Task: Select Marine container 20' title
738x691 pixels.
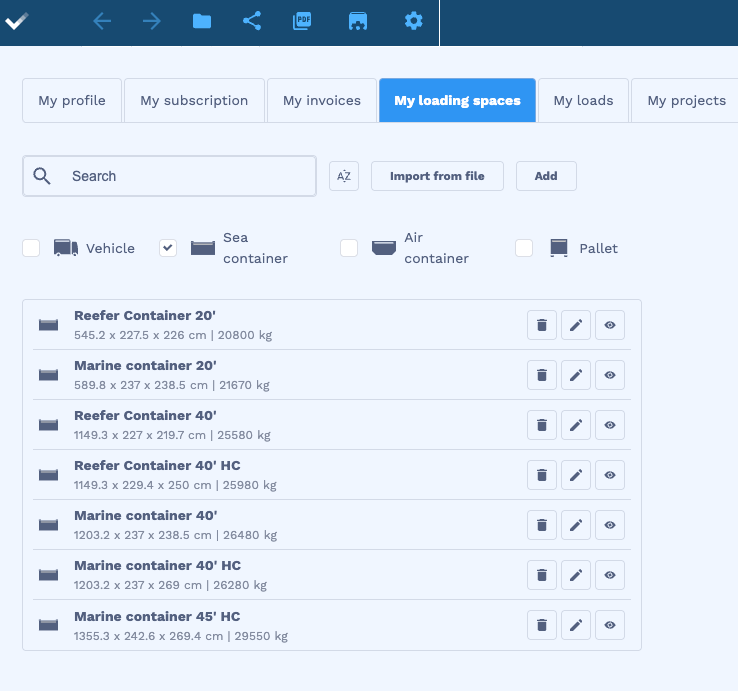Action: pyautogui.click(x=145, y=365)
